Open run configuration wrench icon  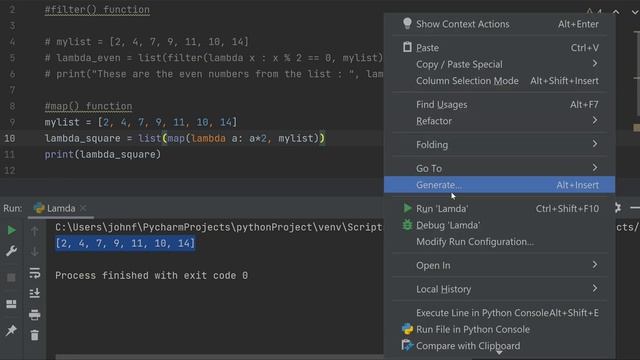pos(11,251)
